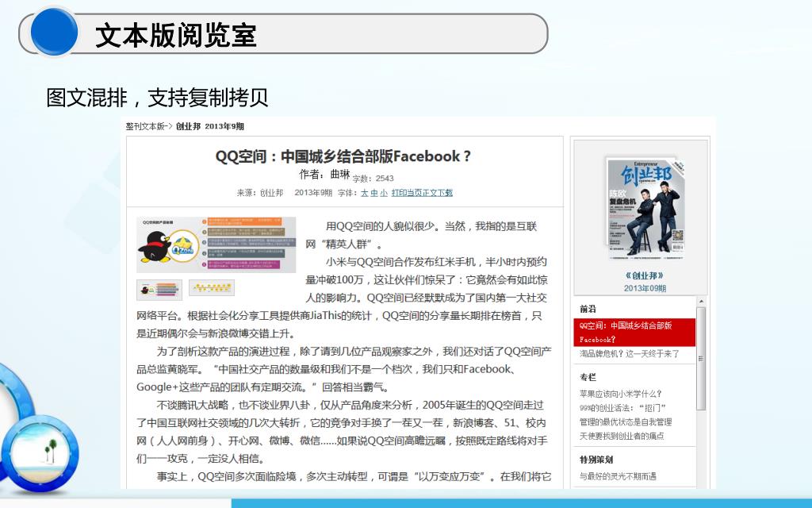Click the sidebar scrollbar thumb
The height and width of the screenshot is (508, 812).
pos(701,359)
